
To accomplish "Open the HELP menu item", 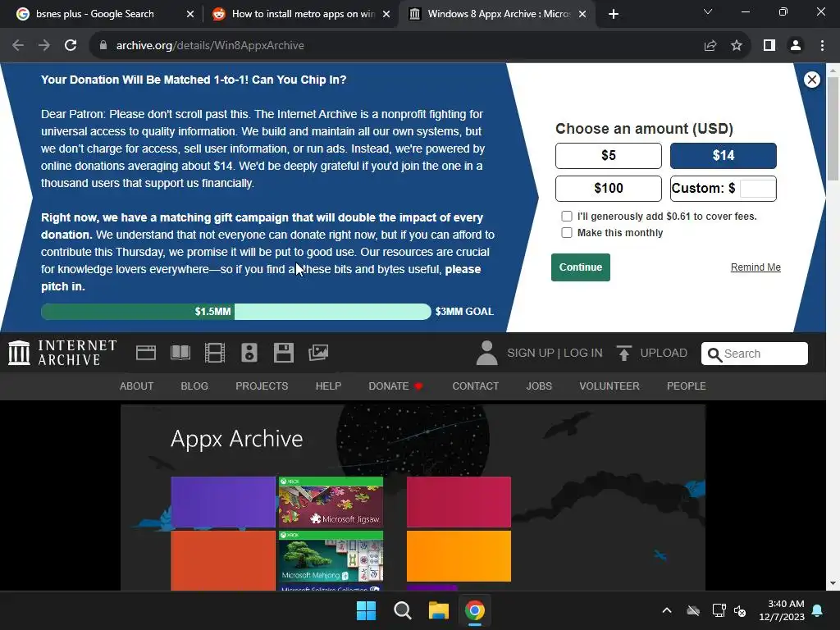I will [x=328, y=386].
